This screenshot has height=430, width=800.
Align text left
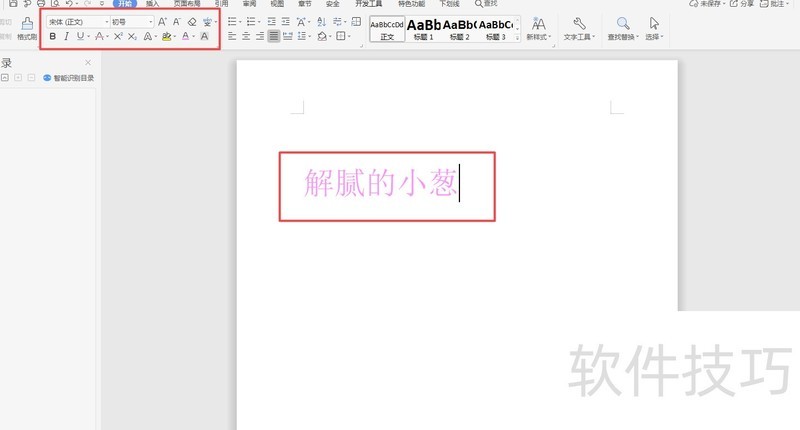click(232, 36)
